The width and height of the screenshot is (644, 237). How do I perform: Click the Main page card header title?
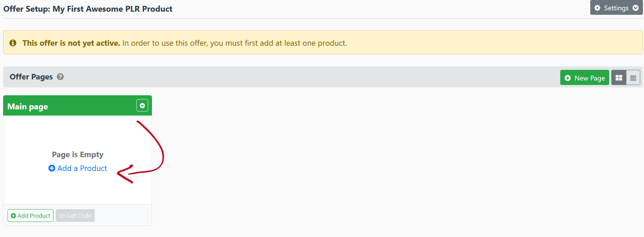point(28,107)
